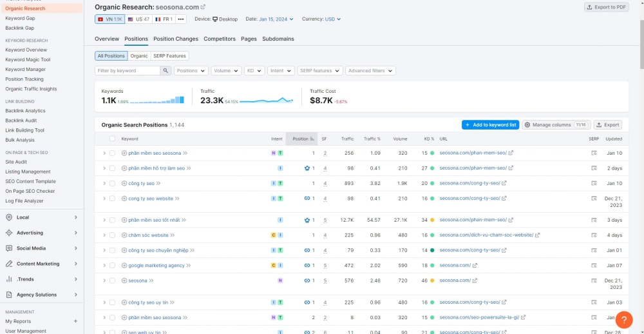
Task: View SERP snapshot for google marketing agency row
Action: [x=594, y=266]
